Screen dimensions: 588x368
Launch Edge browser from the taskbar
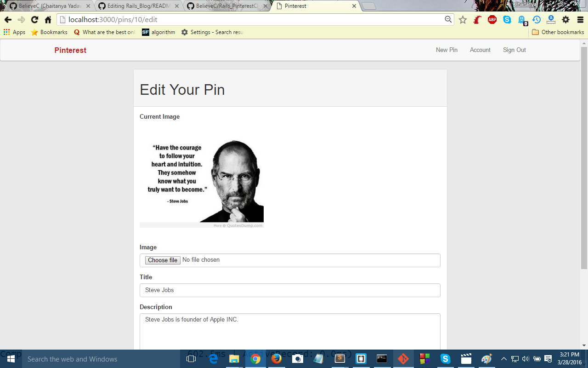(213, 359)
